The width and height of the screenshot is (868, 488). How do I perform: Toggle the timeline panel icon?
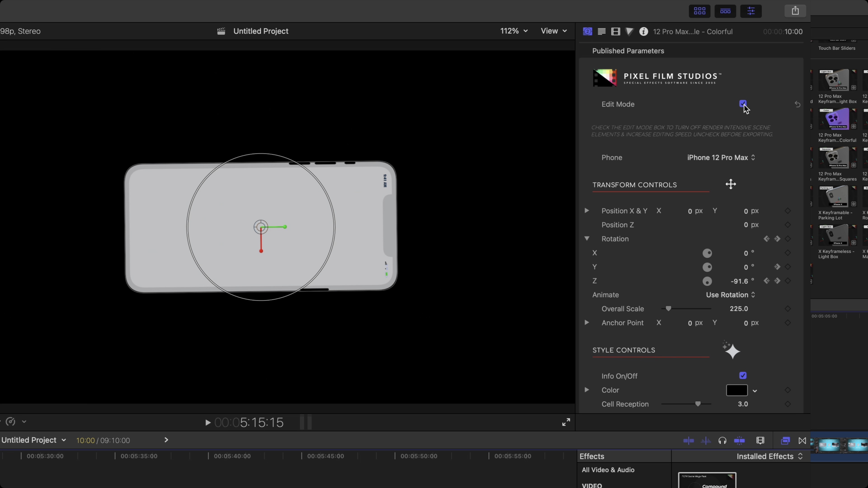pyautogui.click(x=725, y=11)
